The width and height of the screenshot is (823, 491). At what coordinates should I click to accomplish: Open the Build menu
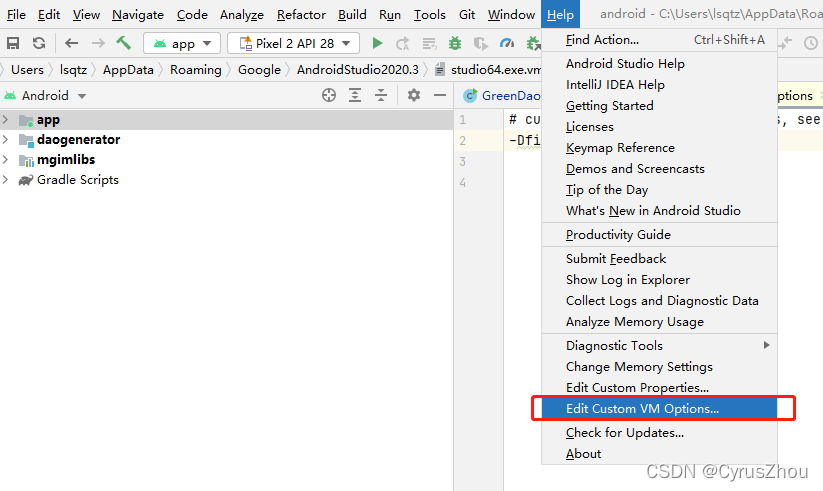pos(352,15)
